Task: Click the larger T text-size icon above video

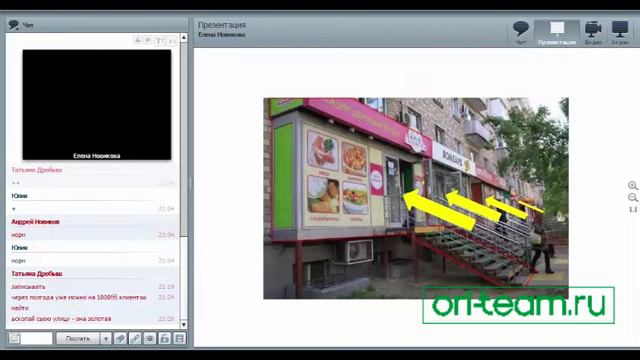Action: (x=160, y=41)
